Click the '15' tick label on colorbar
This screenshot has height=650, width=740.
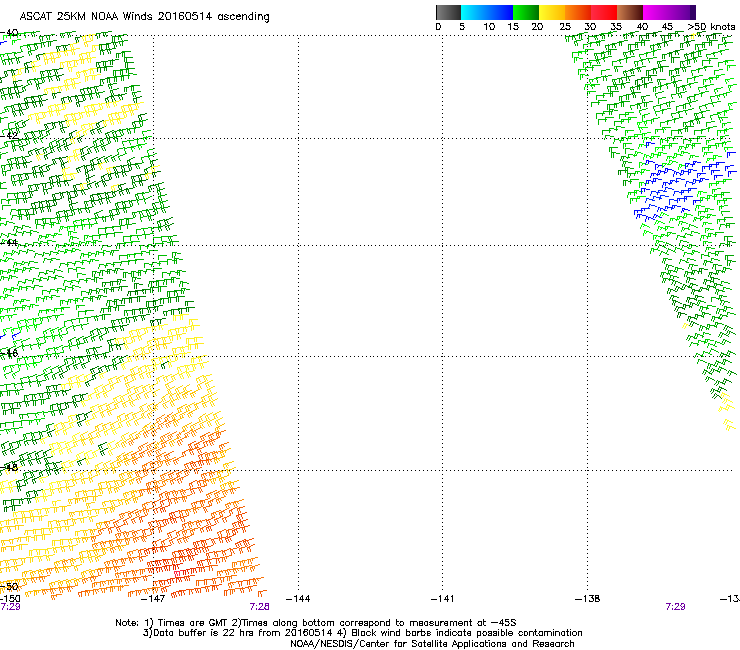tap(513, 27)
